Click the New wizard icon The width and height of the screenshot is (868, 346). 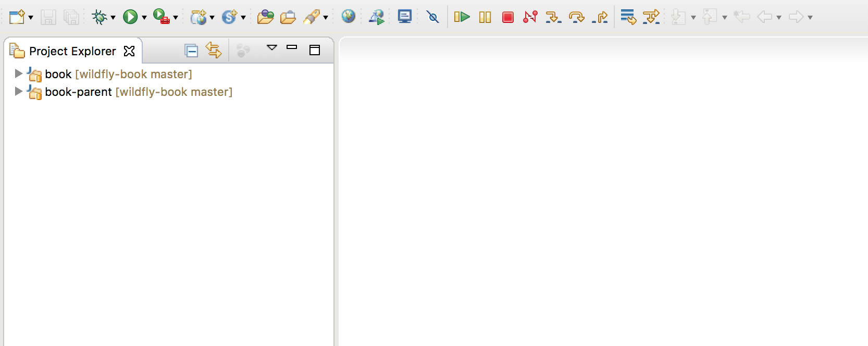tap(17, 17)
